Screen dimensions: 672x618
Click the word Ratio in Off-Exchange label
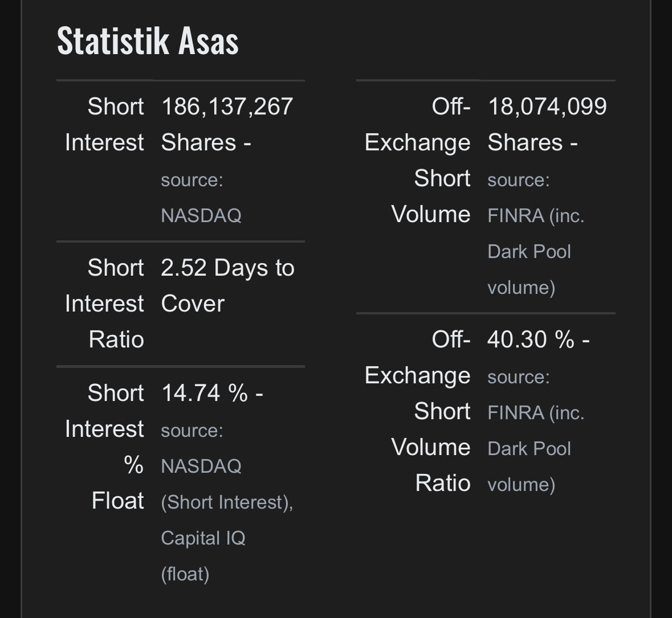tap(443, 483)
